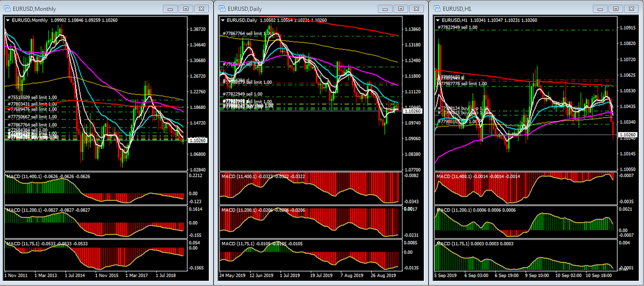Click the 24 May 2019 date on Daily time axis
This screenshot has width=644, height=286.
click(x=233, y=275)
